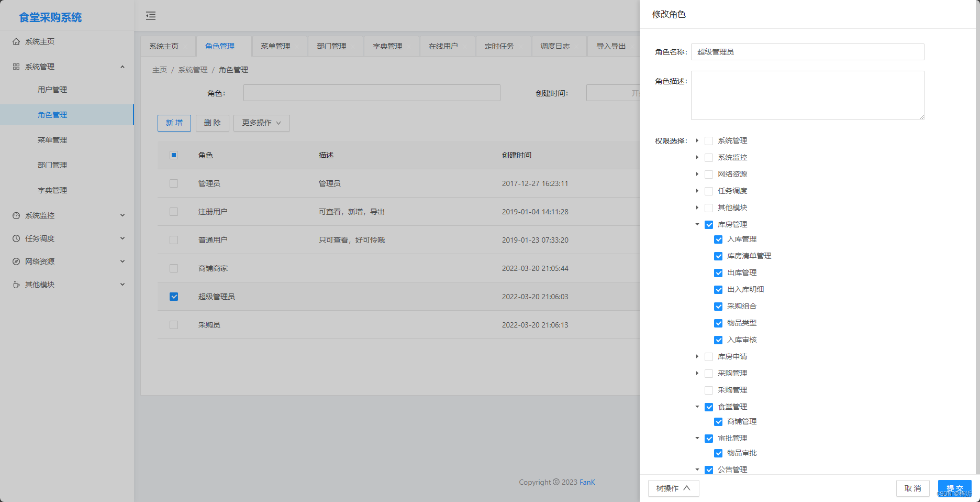Open 字典管理 in the sidebar

67,190
